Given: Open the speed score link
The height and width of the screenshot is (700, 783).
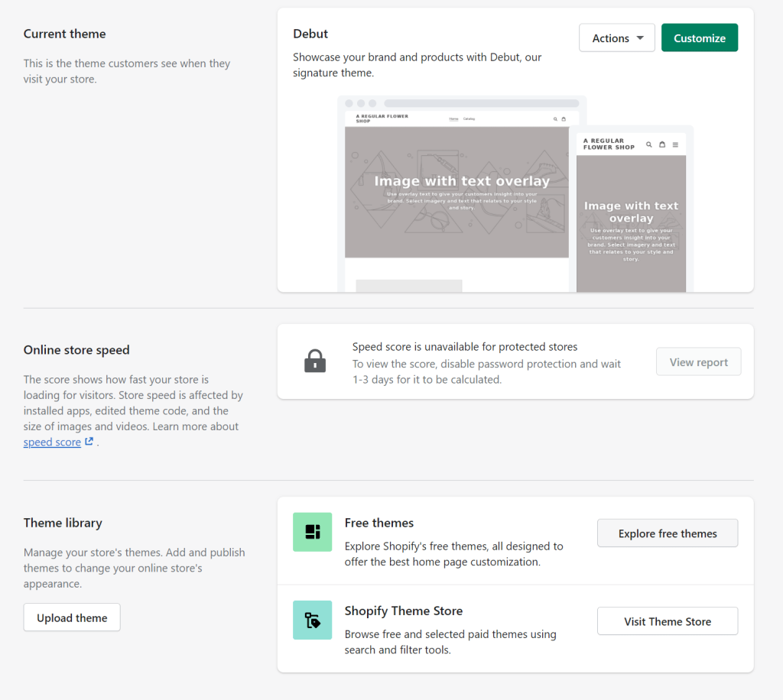Looking at the screenshot, I should [52, 442].
